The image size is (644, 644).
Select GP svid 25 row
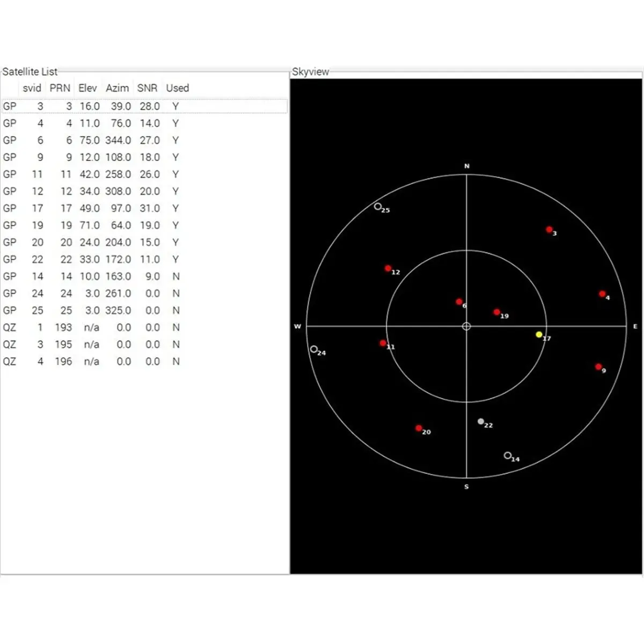tap(144, 310)
